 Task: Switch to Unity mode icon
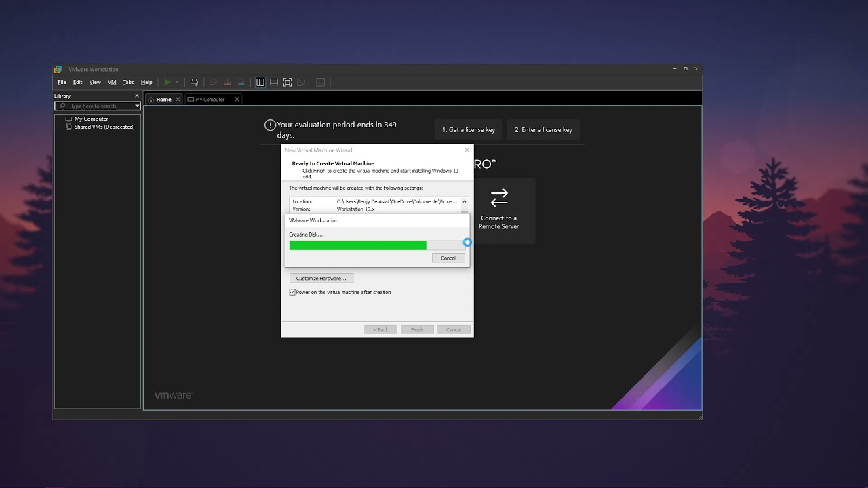point(302,82)
